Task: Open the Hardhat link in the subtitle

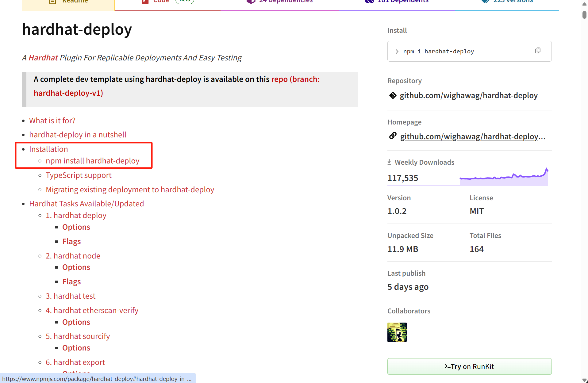Action: coord(43,58)
